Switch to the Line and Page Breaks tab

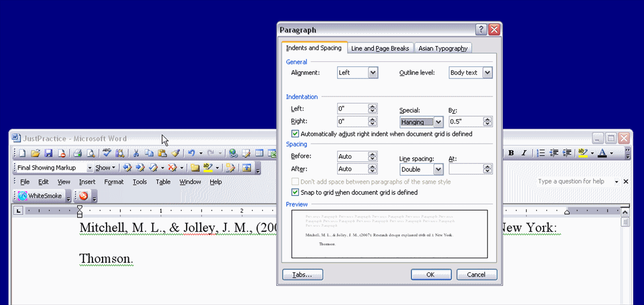[x=380, y=48]
